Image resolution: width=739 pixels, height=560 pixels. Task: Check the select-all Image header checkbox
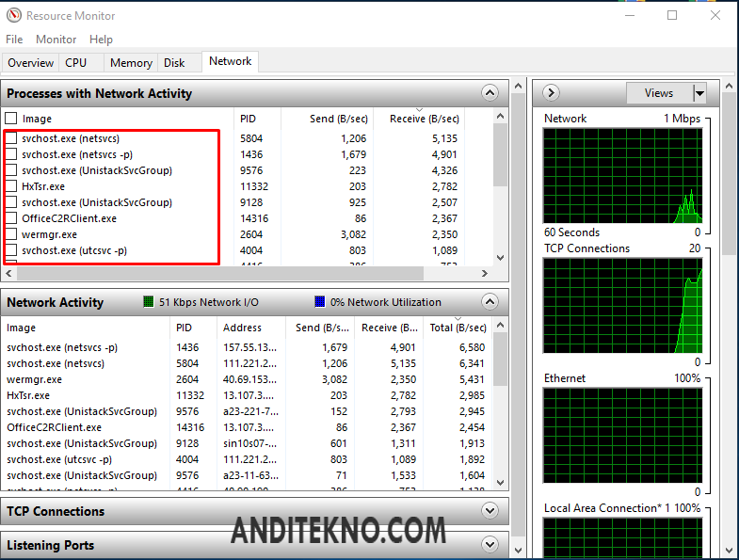(x=11, y=119)
